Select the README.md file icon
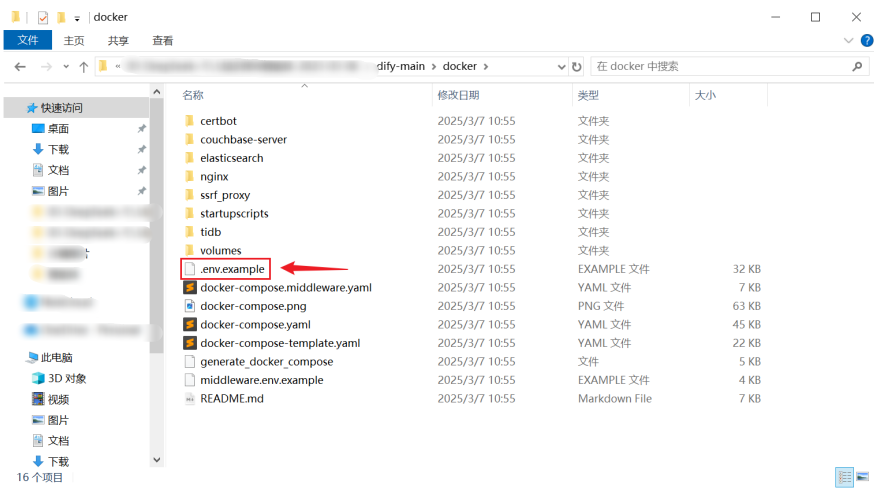The width and height of the screenshot is (874, 492). [x=190, y=398]
